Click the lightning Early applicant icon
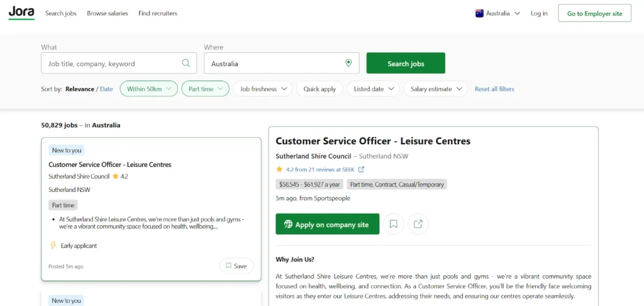Viewport: 644px width, 306px height. (x=53, y=246)
